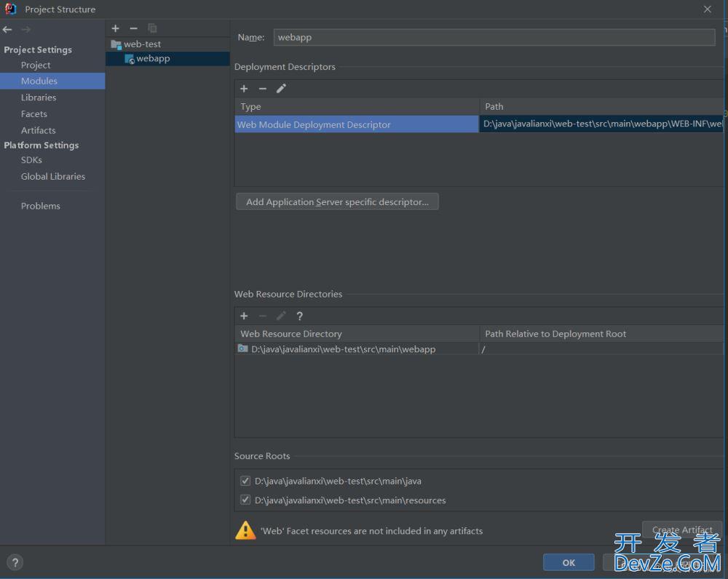This screenshot has width=728, height=579.
Task: Select webapp facet in tree
Action: pos(167,58)
